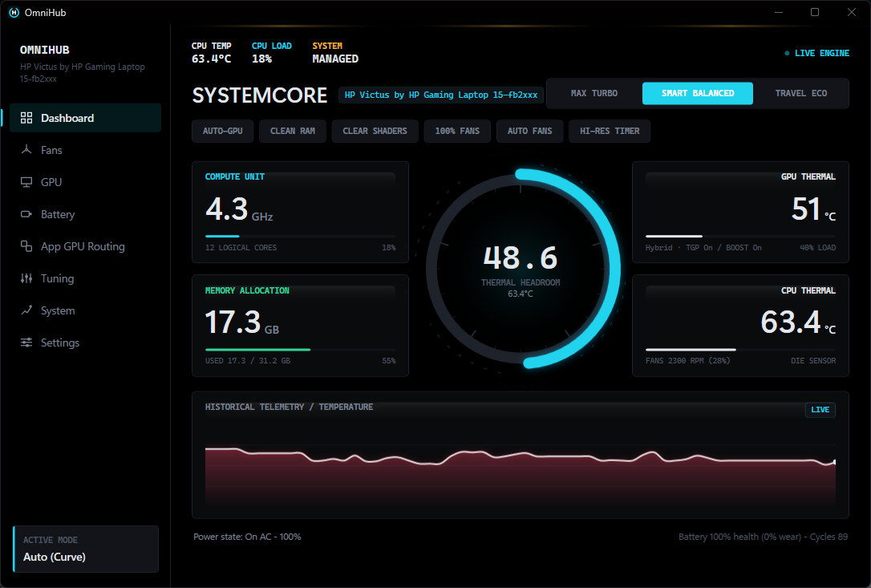Click the CPU LOAD 18% header stat
Screen dimensions: 871x588
(x=272, y=53)
